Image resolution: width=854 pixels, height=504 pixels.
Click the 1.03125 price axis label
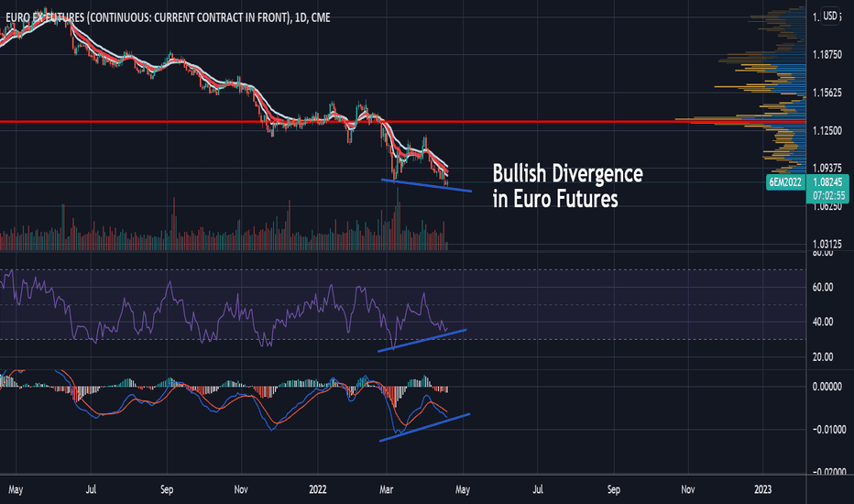coord(827,244)
